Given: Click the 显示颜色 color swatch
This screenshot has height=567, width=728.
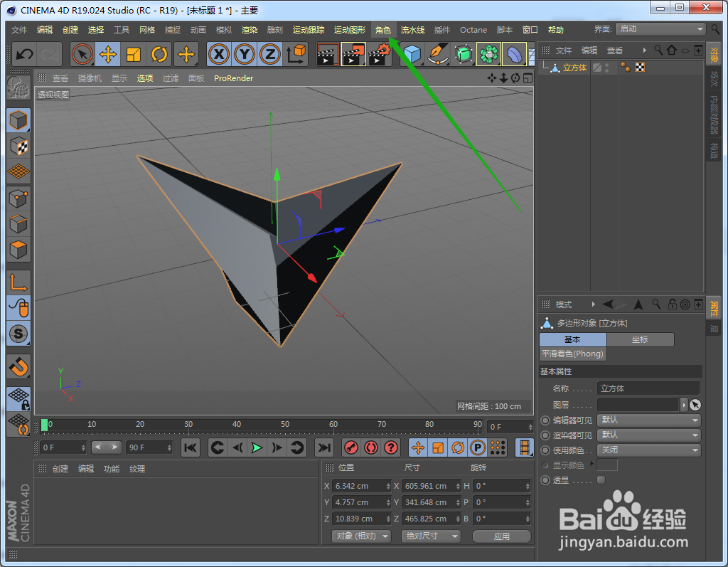Looking at the screenshot, I should click(607, 465).
